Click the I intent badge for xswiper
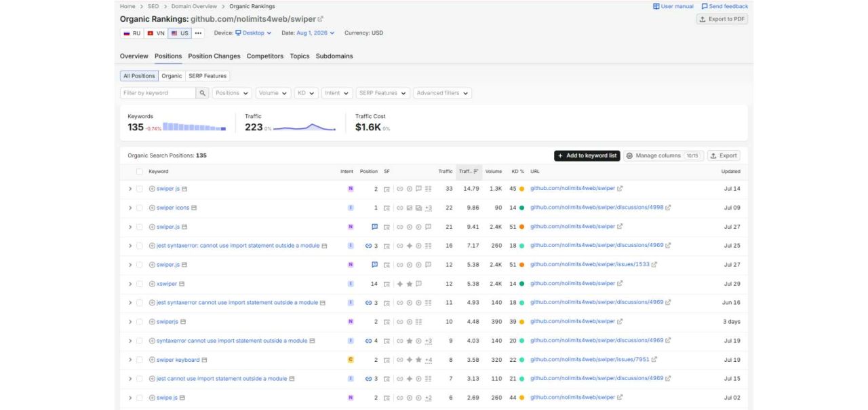The width and height of the screenshot is (868, 410). (351, 284)
